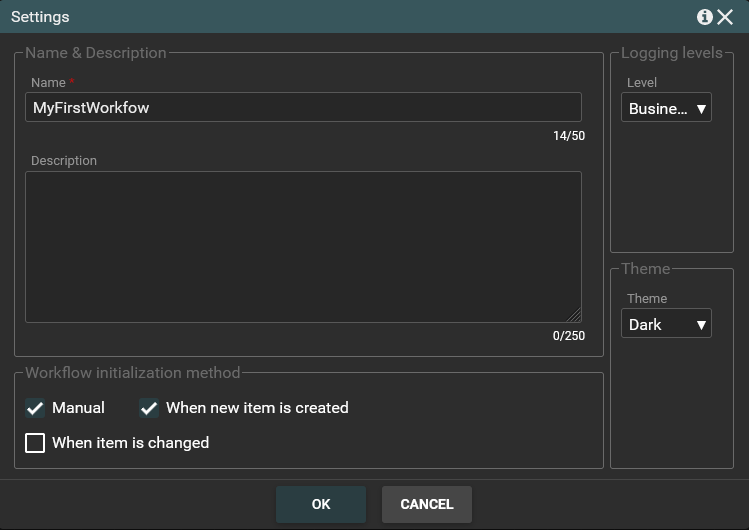The width and height of the screenshot is (749, 530).
Task: Click the Settings title bar text
Action: [40, 17]
